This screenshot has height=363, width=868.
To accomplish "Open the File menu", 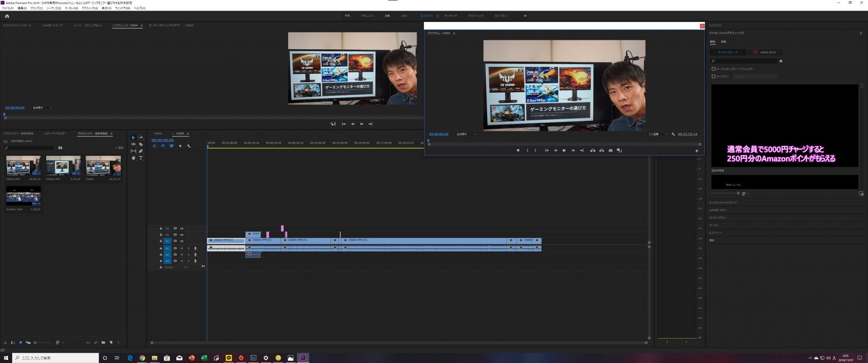I will pyautogui.click(x=8, y=8).
